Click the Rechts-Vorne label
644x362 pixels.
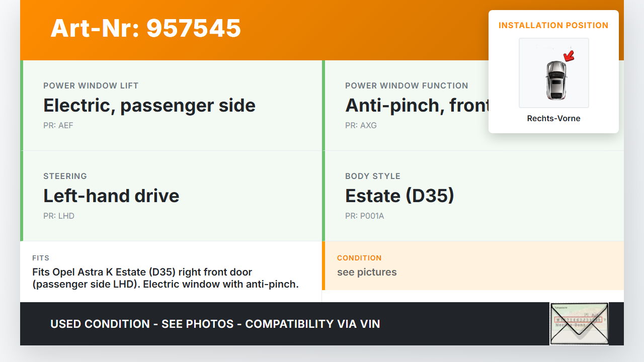coord(553,118)
